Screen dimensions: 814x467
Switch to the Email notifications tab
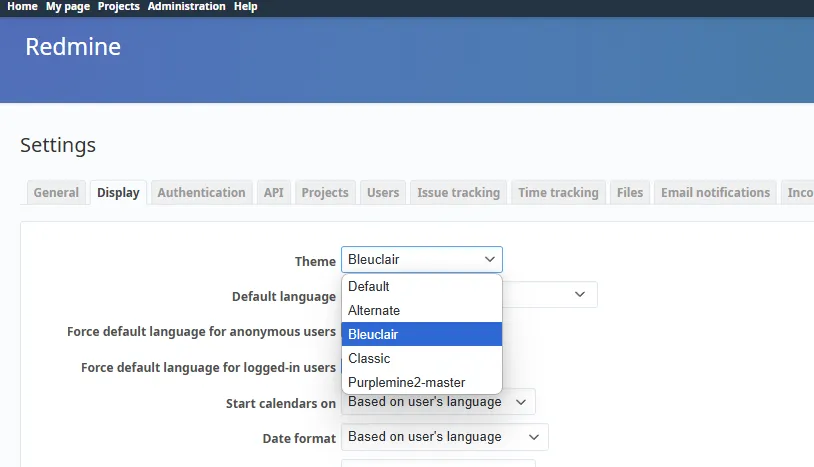point(715,192)
